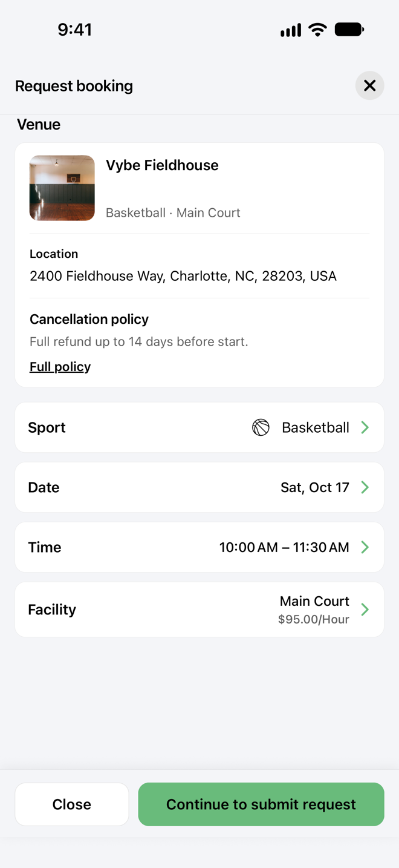399x868 pixels.
Task: Tap the Vybe Fieldhouse venue name
Action: pos(162,165)
